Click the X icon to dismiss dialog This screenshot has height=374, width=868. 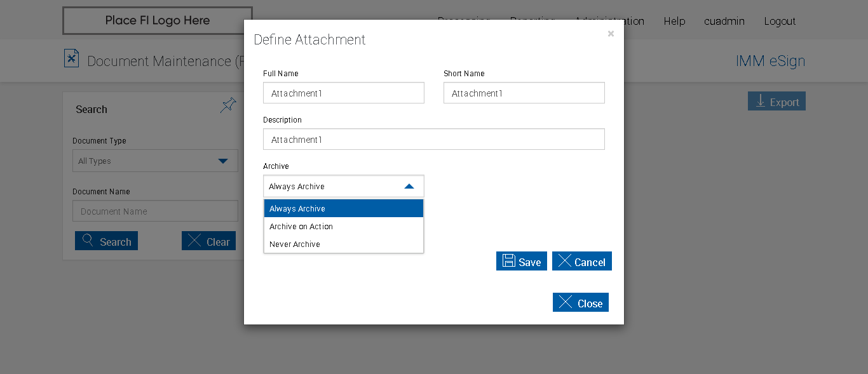tap(611, 34)
